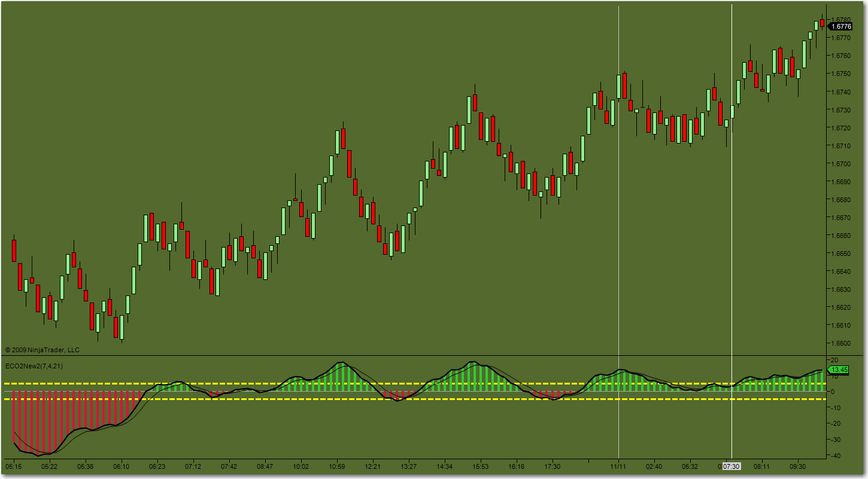Click the ECO2New2 indicator value marker 13.45
868x479 pixels.
pyautogui.click(x=839, y=370)
